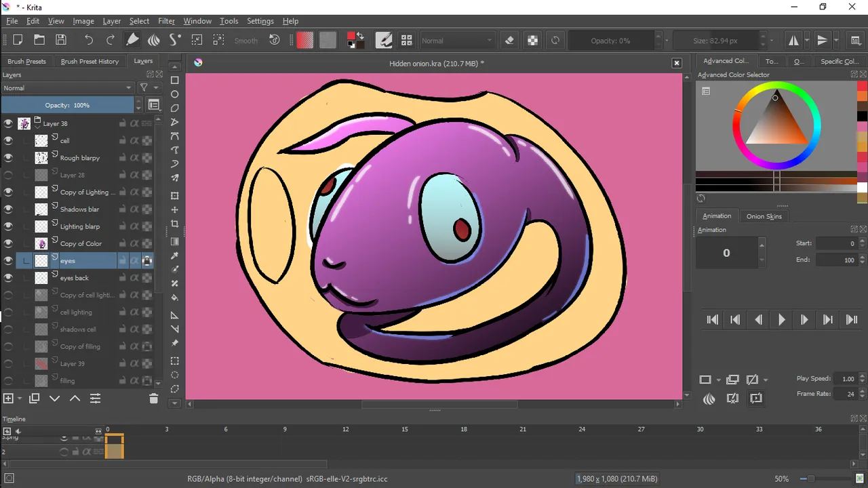Go to the next animation frame

[804, 320]
